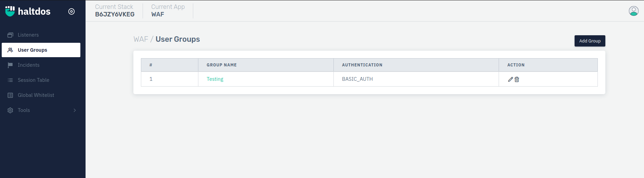Click the WAF breadcrumb link
Image resolution: width=644 pixels, height=178 pixels.
click(x=141, y=39)
